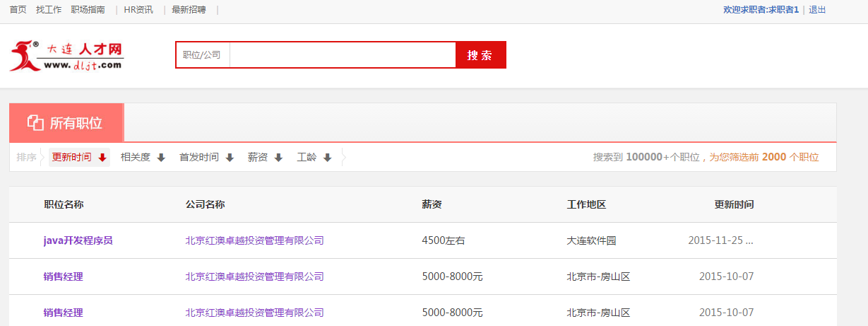Sort by 首发时间
The height and width of the screenshot is (326, 868).
tap(199, 158)
